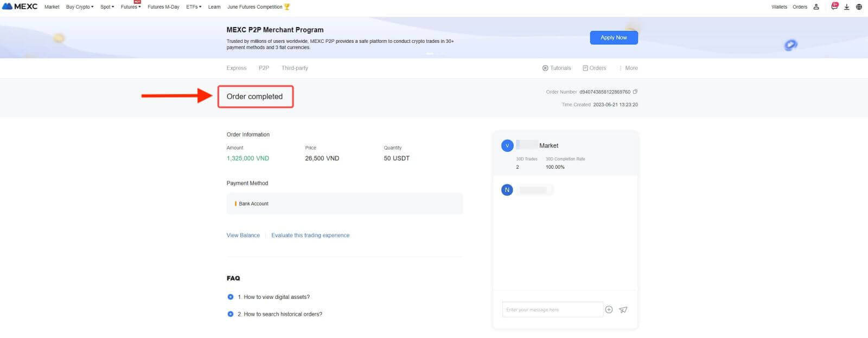Copy the order number

(x=635, y=92)
